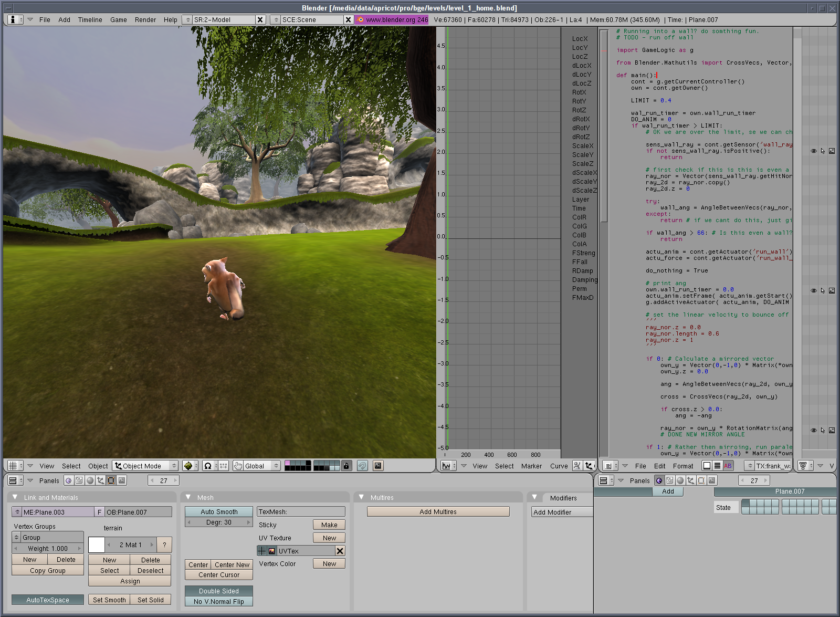The height and width of the screenshot is (617, 840).
Task: Toggle the snap magnet icon
Action: pos(362,466)
